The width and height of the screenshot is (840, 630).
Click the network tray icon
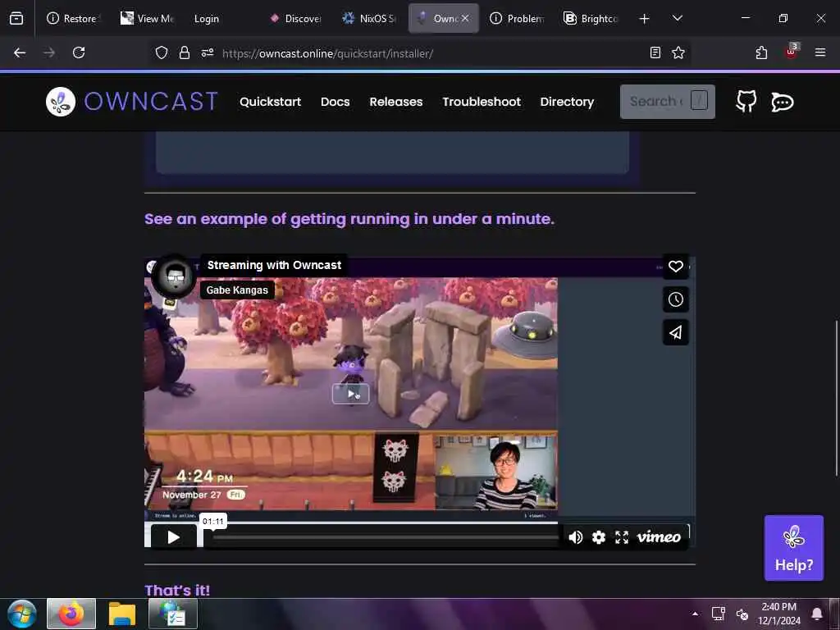coord(718,614)
